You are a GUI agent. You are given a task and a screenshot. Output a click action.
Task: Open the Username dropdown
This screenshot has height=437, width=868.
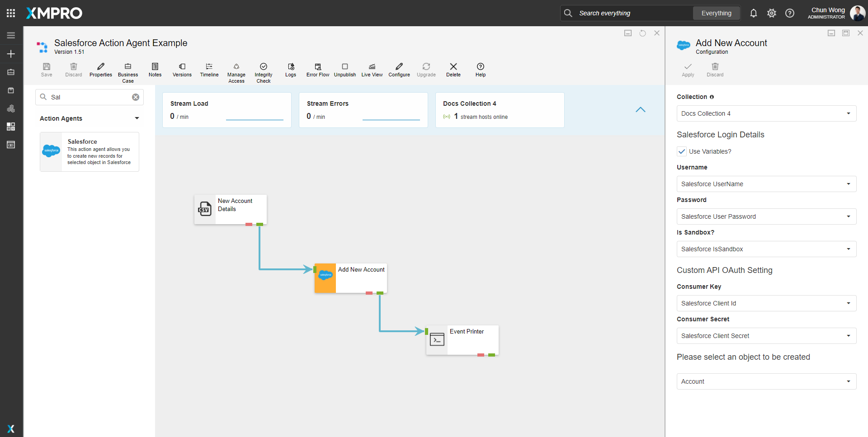point(766,184)
